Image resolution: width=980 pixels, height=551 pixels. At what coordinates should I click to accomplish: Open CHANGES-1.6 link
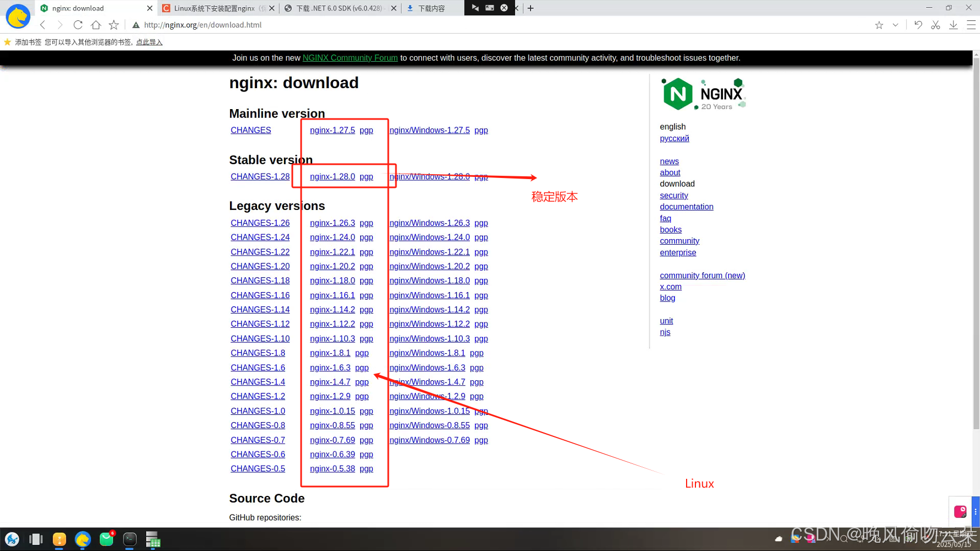258,368
